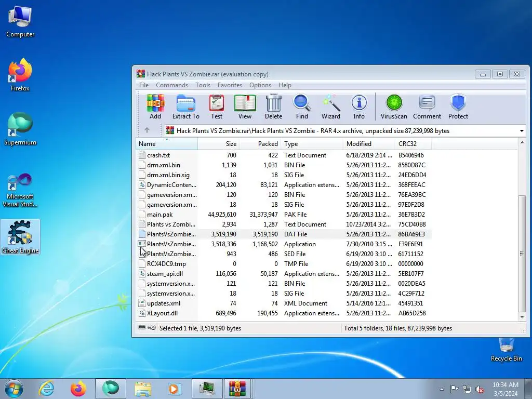The height and width of the screenshot is (399, 532).
Task: Sort by the Packed column header
Action: point(260,144)
